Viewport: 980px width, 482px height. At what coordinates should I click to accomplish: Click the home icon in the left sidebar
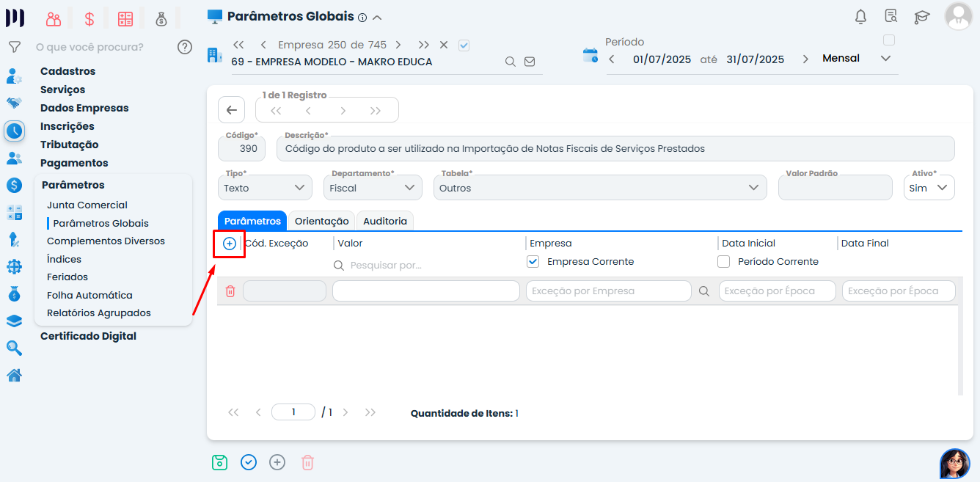coord(14,375)
